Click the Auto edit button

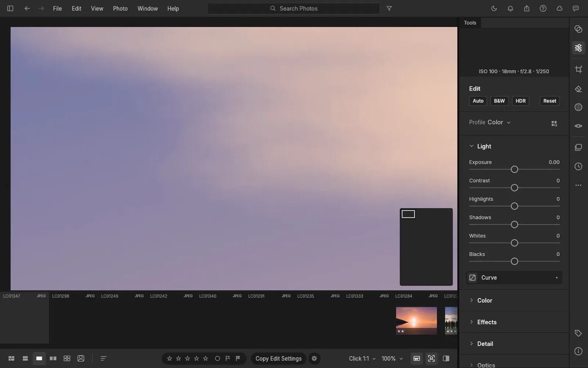(478, 101)
